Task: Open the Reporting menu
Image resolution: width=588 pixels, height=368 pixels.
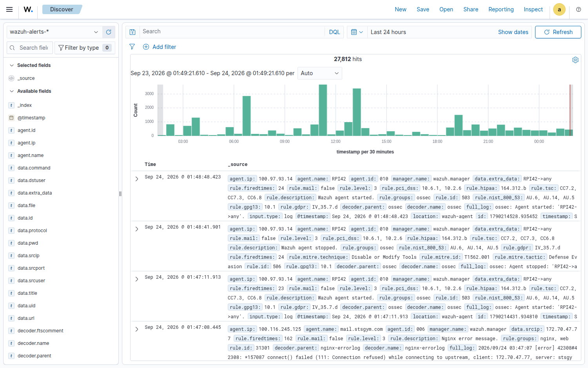Action: coord(501,9)
